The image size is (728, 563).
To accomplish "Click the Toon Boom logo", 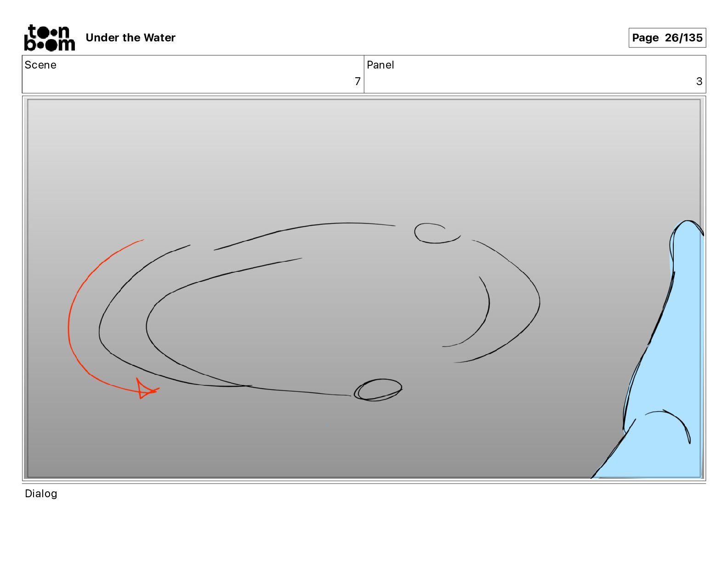I will pyautogui.click(x=49, y=38).
